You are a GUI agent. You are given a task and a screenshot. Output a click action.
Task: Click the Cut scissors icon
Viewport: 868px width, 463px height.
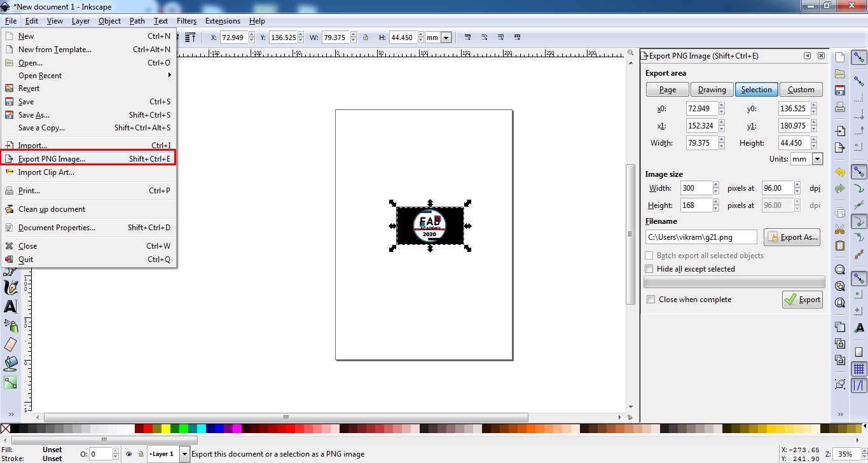tap(840, 229)
